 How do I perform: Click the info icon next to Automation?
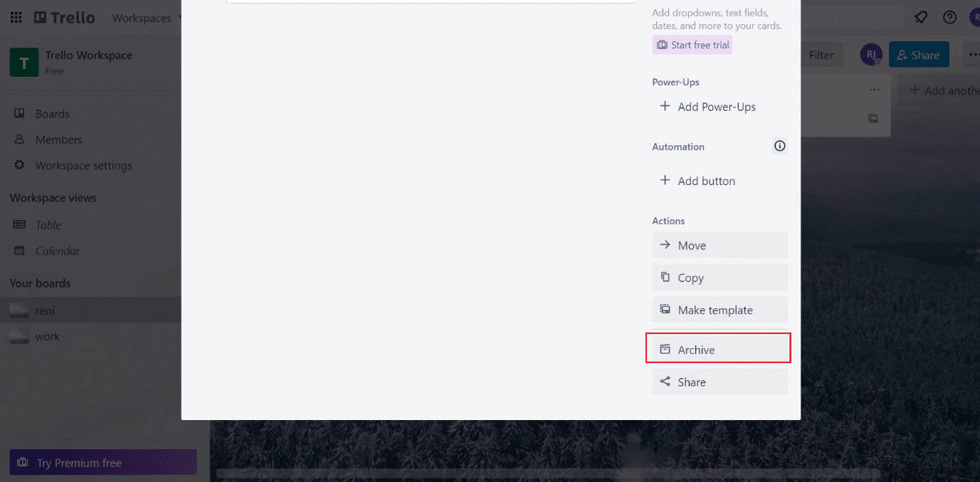click(779, 145)
